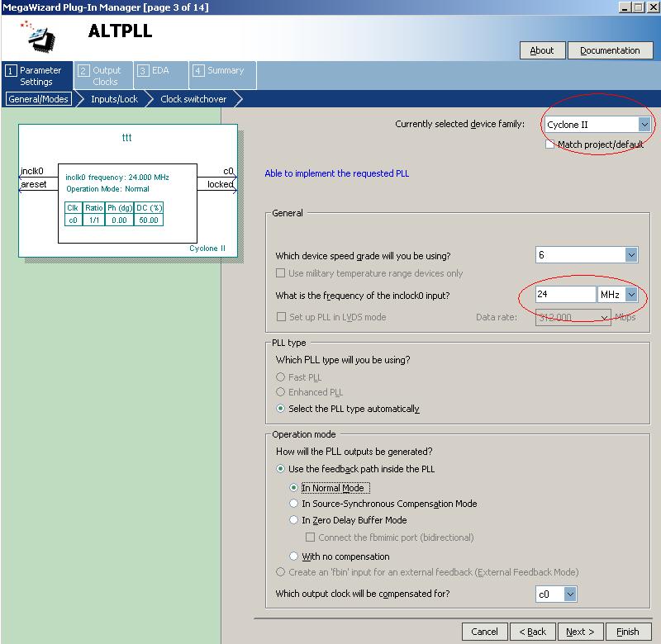Open the Summary tab
Screen dimensions: 661x644
(223, 76)
